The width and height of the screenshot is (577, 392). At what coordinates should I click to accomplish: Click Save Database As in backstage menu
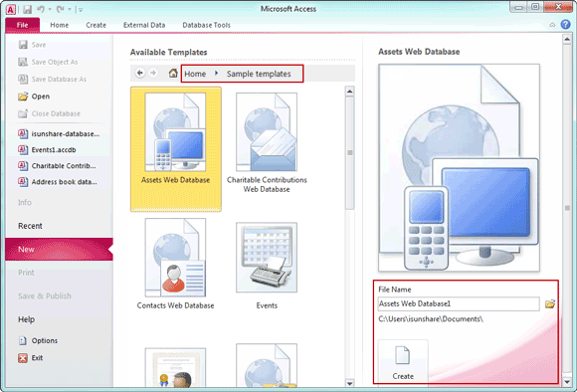tap(53, 80)
